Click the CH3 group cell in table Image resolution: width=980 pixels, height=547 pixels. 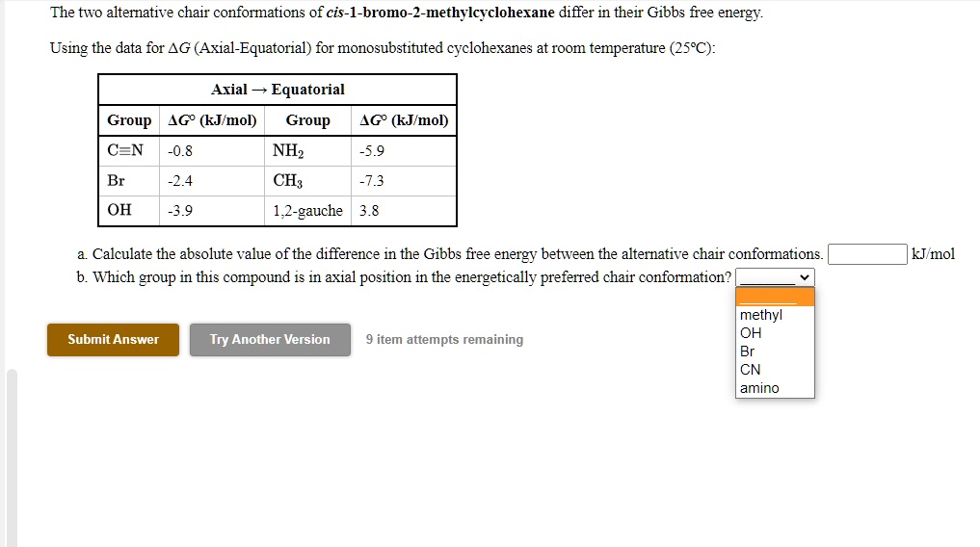click(x=287, y=181)
